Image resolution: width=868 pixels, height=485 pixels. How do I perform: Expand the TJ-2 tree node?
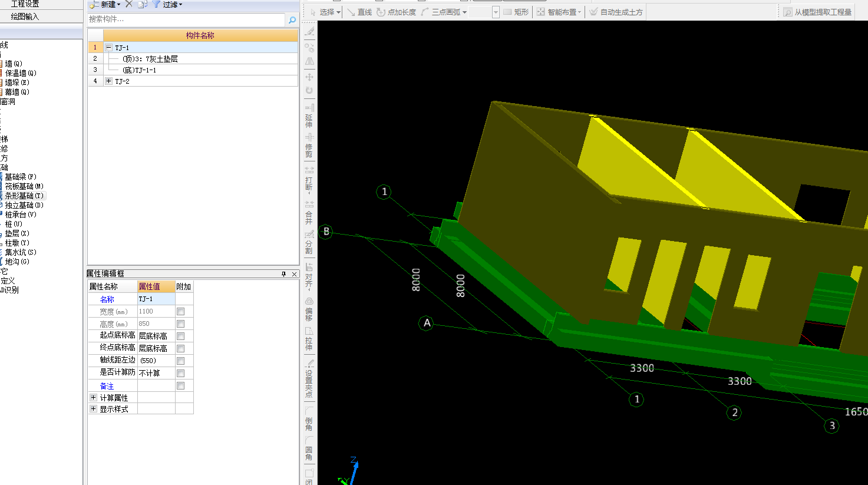click(108, 81)
